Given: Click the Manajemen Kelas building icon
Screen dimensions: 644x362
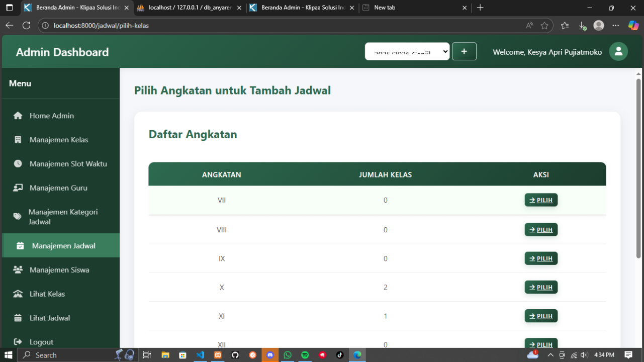Looking at the screenshot, I should pos(18,140).
